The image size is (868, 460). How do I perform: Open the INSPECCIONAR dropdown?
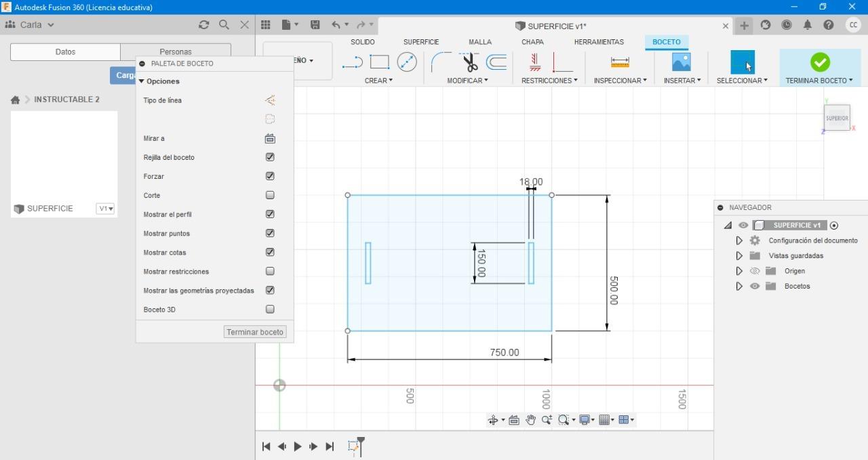(x=620, y=81)
